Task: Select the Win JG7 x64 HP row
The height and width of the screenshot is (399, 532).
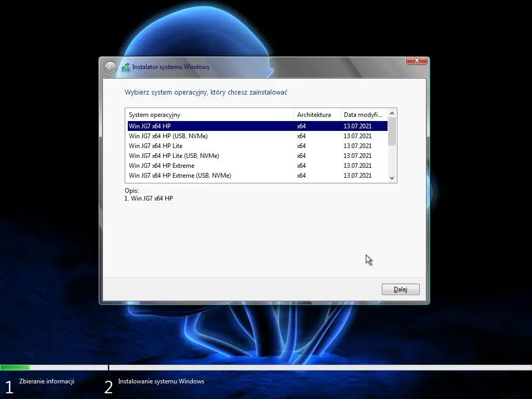Action: click(258, 126)
